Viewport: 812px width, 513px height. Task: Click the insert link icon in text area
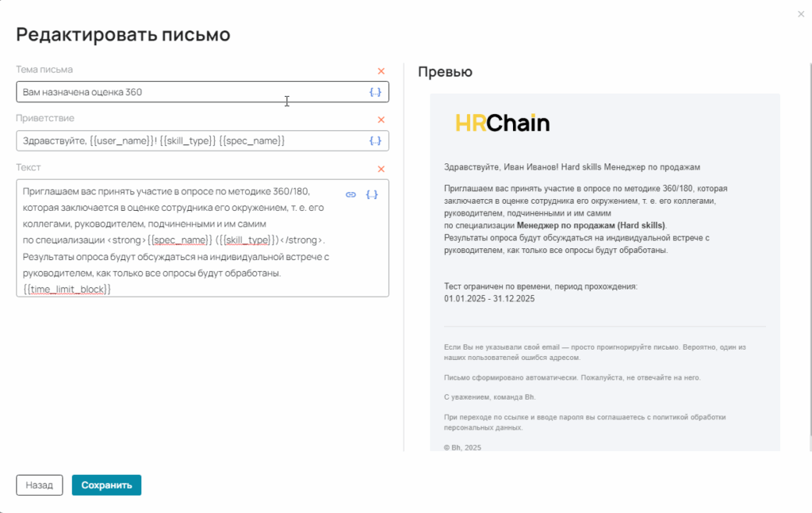(350, 194)
